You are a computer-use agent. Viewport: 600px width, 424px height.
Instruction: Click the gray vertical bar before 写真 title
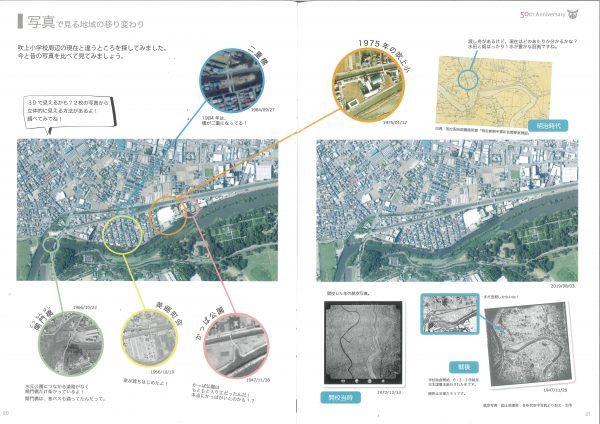click(x=20, y=18)
